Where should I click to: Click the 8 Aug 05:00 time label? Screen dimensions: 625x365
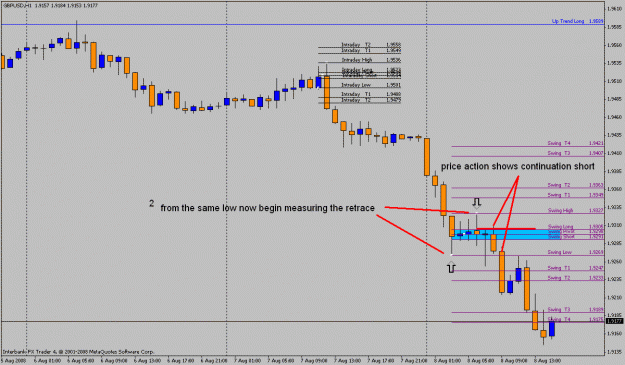(481, 361)
